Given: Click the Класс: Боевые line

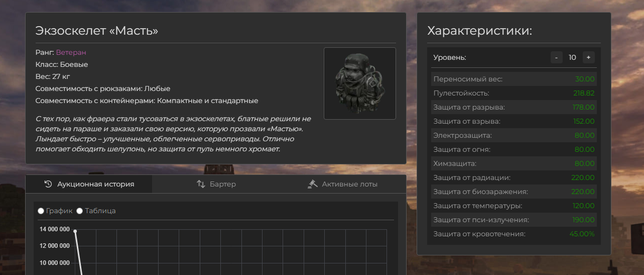Looking at the screenshot, I should pyautogui.click(x=62, y=64).
